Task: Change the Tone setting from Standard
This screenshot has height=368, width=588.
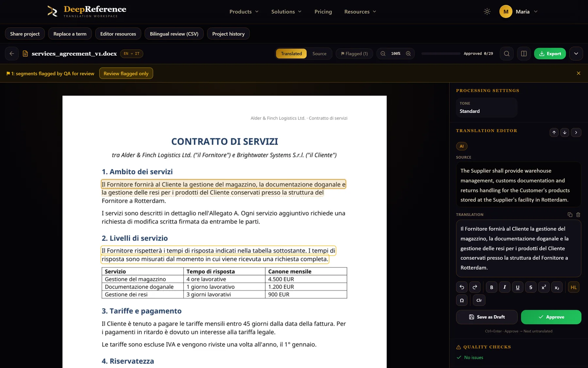Action: (x=486, y=108)
